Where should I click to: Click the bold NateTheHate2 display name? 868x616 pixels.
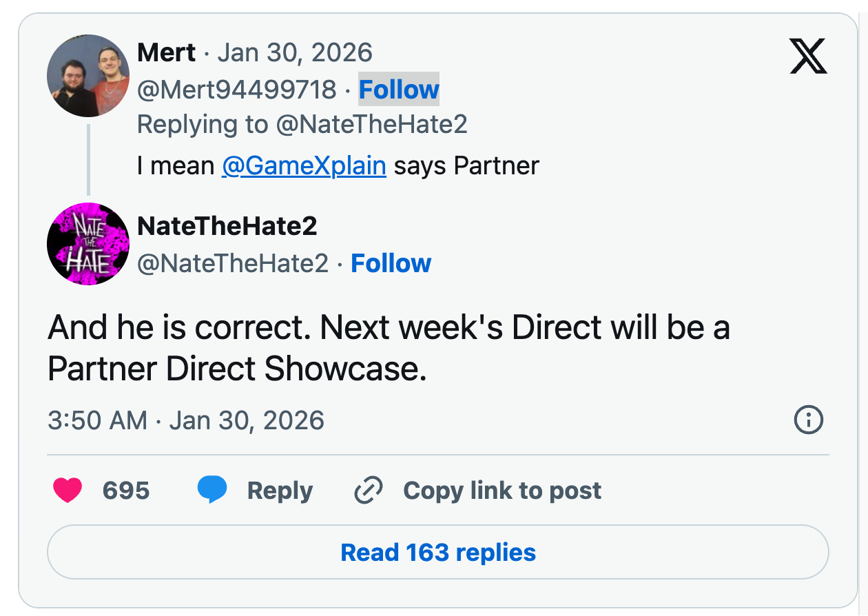(x=227, y=226)
